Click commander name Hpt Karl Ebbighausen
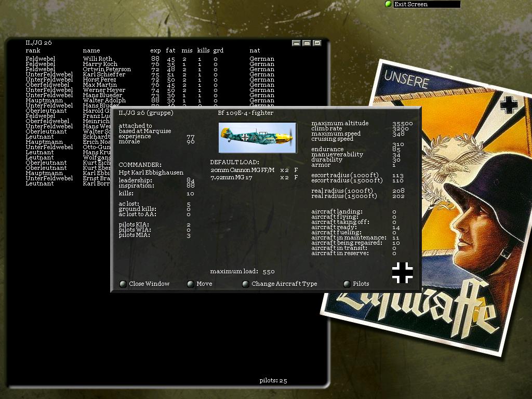 tap(151, 172)
